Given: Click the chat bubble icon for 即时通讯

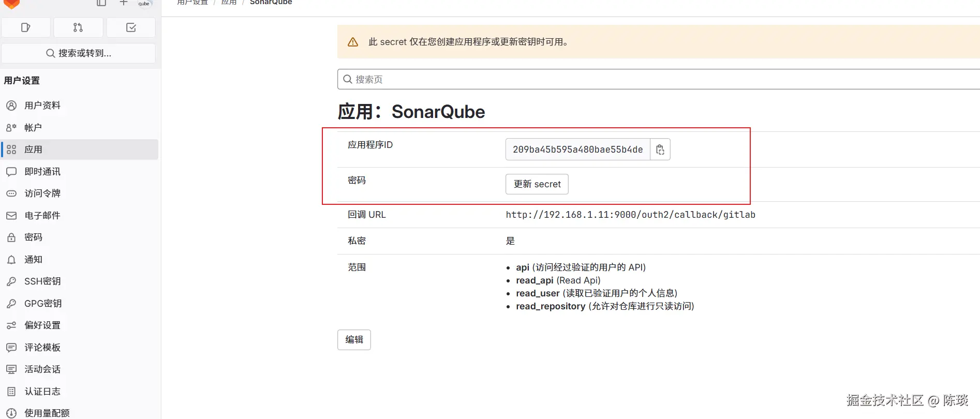Looking at the screenshot, I should point(11,172).
